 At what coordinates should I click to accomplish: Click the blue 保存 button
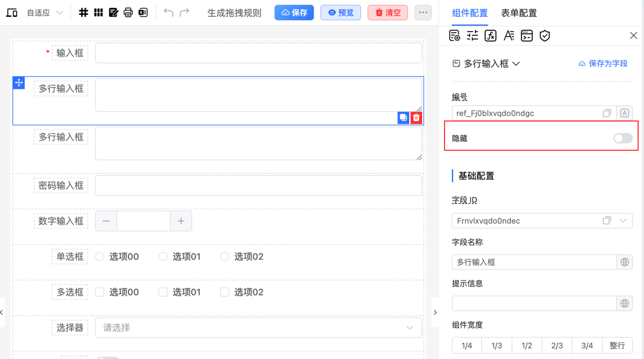coord(294,13)
